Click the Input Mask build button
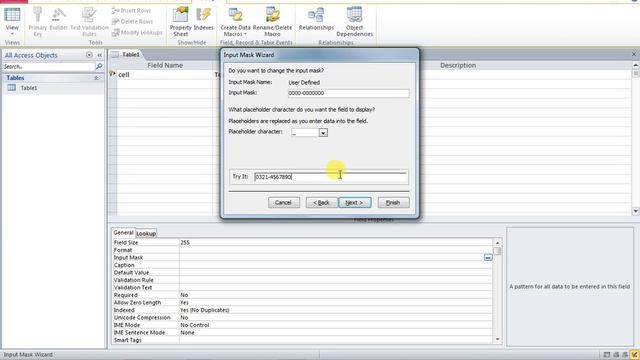Viewport: 640px width, 360px height. 488,258
